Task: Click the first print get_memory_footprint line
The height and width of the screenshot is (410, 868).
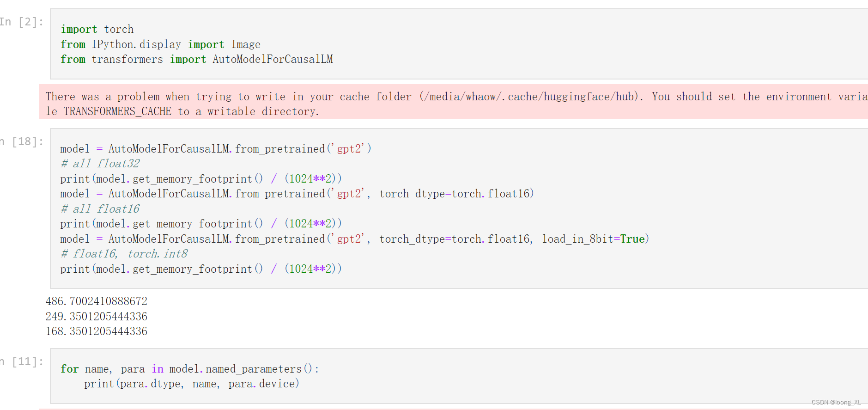Action: (201, 179)
